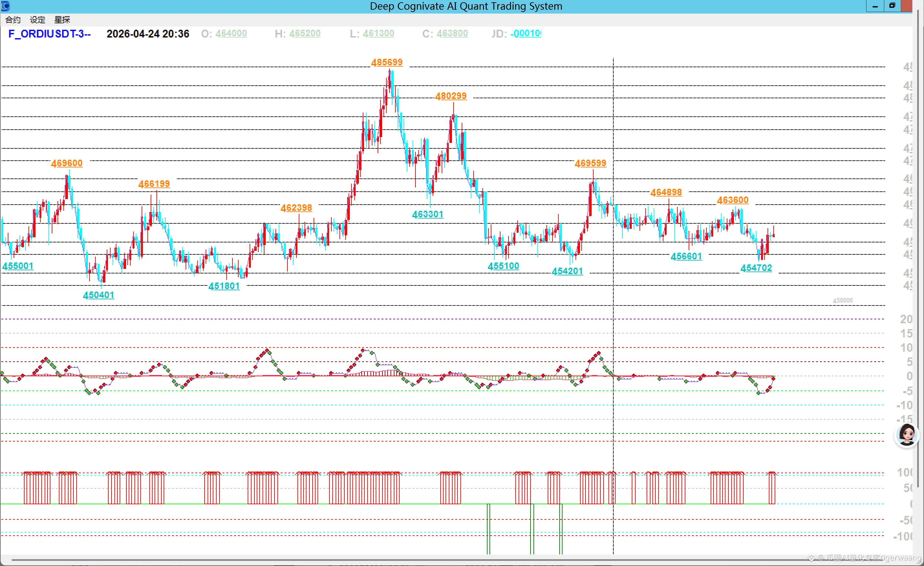Open the 星探 menu
Viewport: 924px width, 566px height.
pyautogui.click(x=62, y=20)
